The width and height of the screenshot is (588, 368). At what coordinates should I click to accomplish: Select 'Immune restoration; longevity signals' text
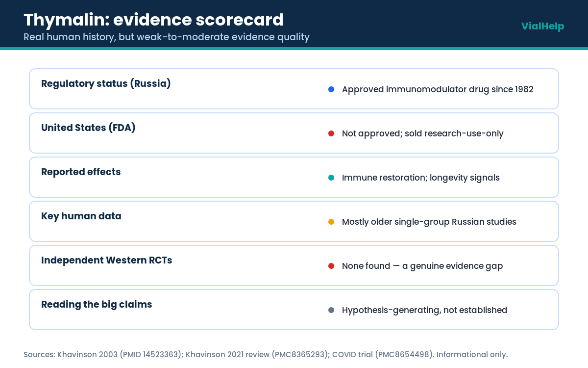[x=420, y=178]
